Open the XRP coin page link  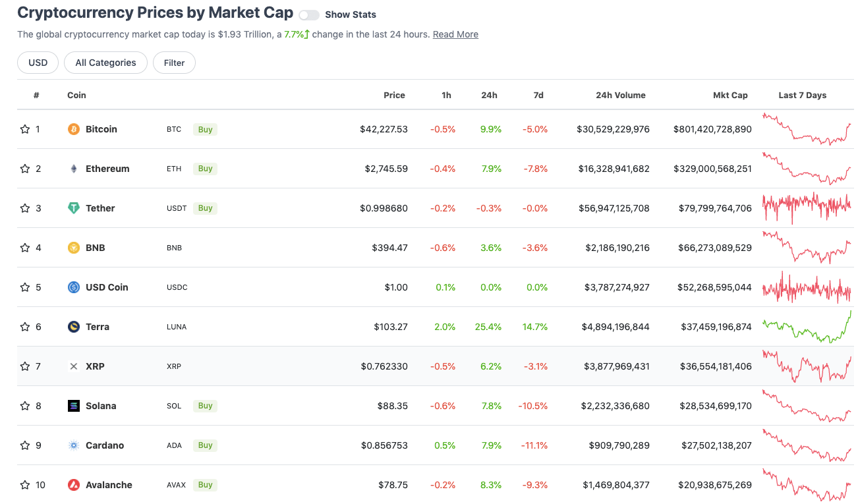95,366
